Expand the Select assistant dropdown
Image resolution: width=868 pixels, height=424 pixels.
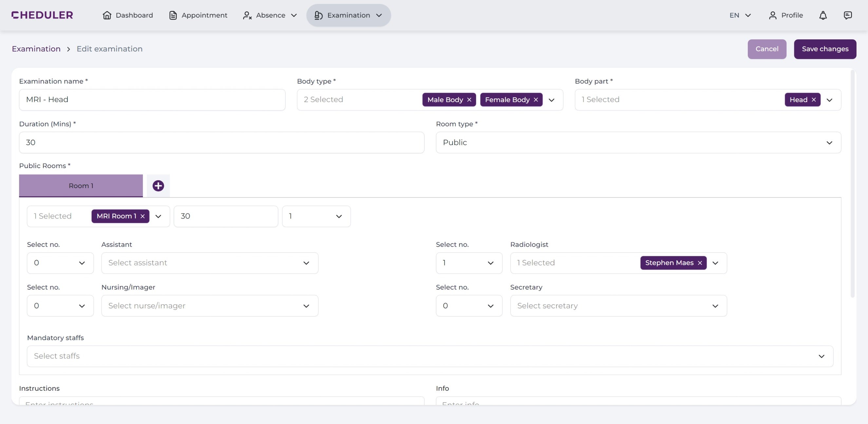click(x=210, y=263)
